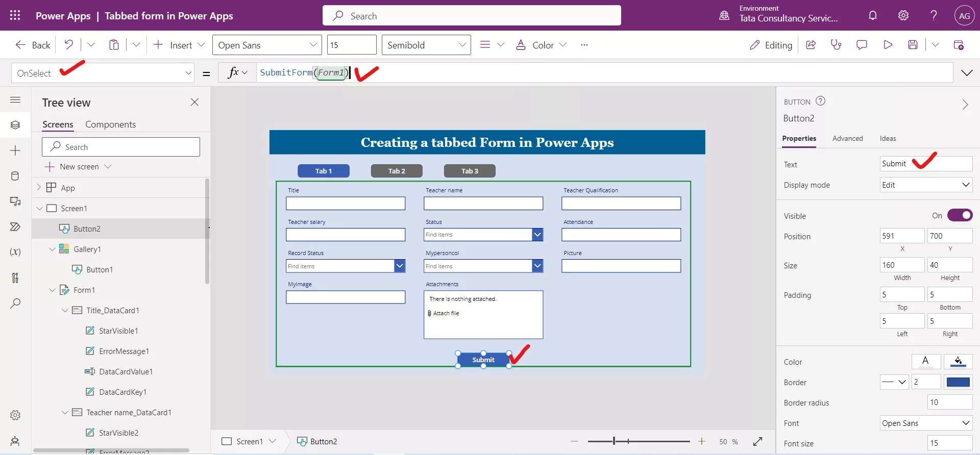The width and height of the screenshot is (980, 455).
Task: Click the Tab 3 button on canvas
Action: (x=470, y=171)
